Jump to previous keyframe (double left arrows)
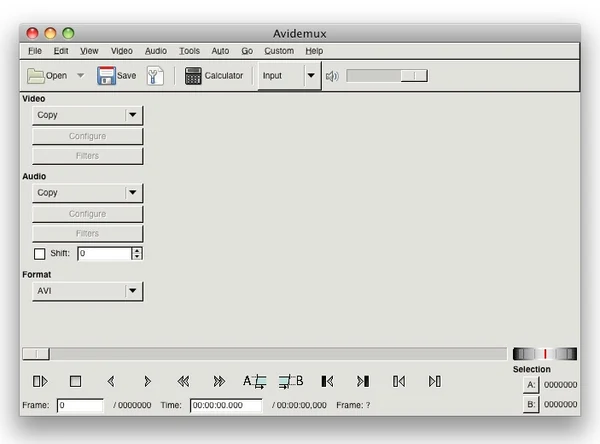600x444 pixels. (x=183, y=381)
